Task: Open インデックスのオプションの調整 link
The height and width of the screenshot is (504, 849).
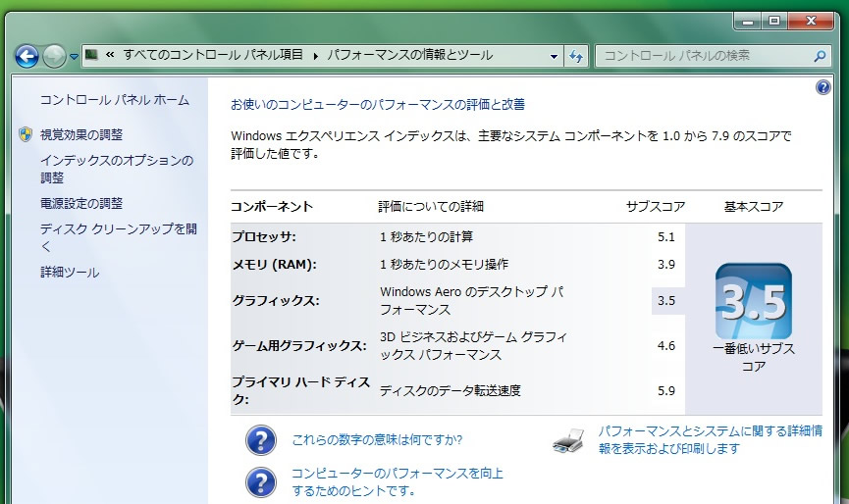Action: click(x=116, y=169)
